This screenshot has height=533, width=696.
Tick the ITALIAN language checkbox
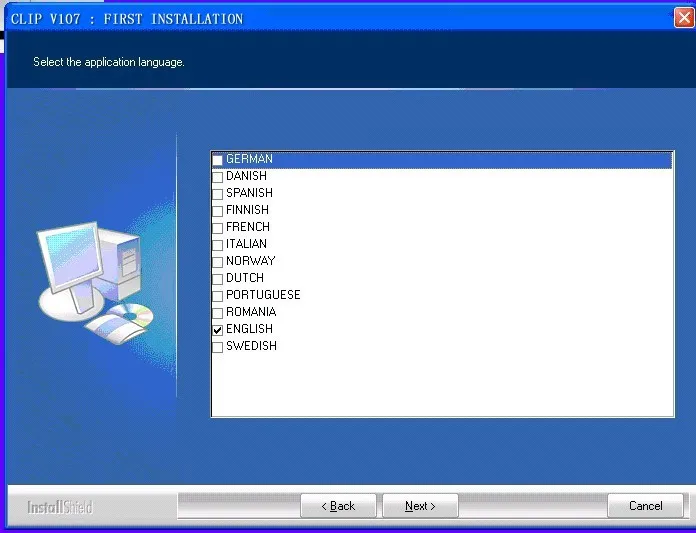218,245
